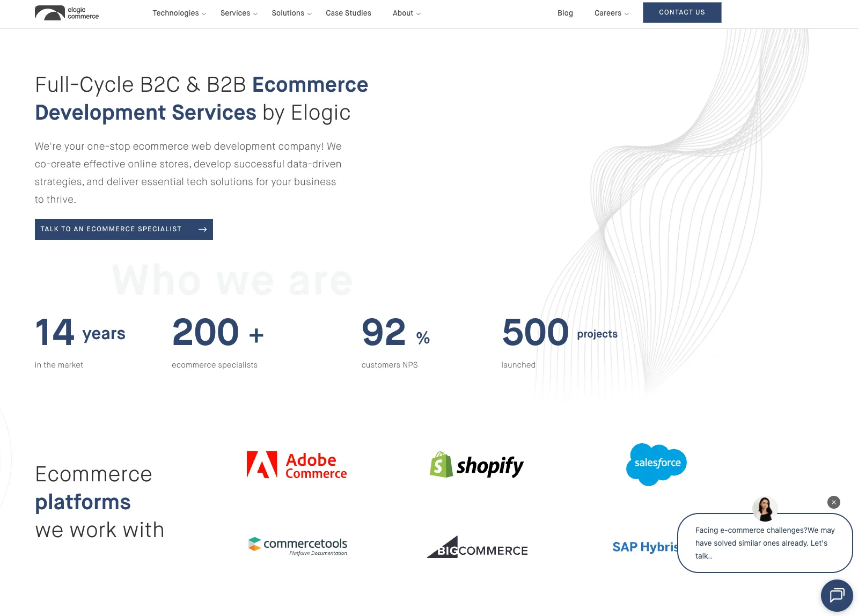Image resolution: width=858 pixels, height=616 pixels.
Task: Click the 'in the market' caption
Action: [x=59, y=365]
